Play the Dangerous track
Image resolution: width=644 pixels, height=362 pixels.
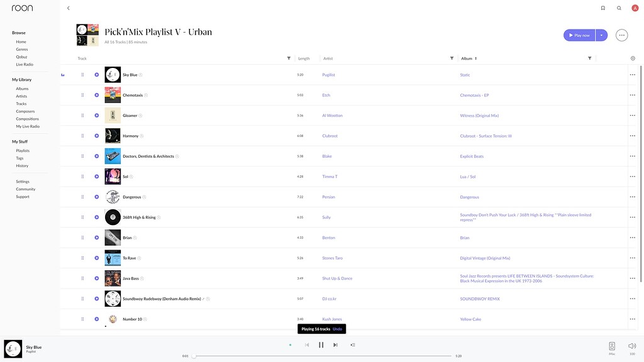click(96, 197)
